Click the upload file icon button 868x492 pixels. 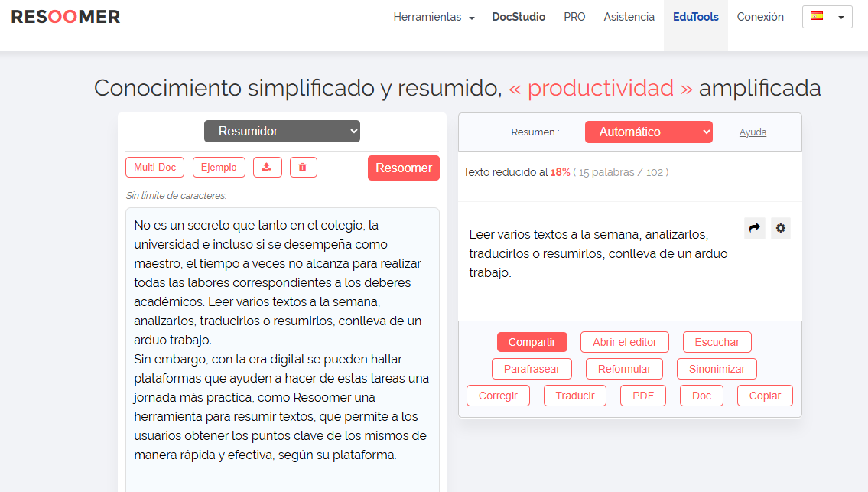[x=268, y=168]
